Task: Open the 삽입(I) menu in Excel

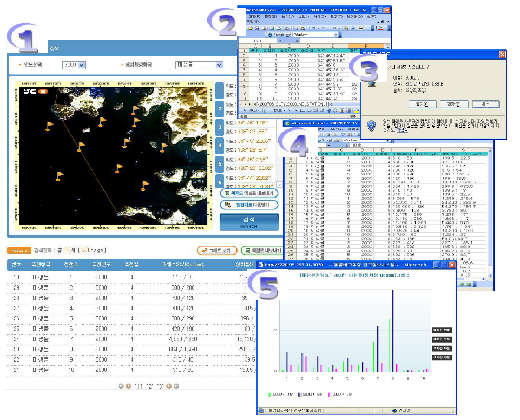Action: coord(304,16)
